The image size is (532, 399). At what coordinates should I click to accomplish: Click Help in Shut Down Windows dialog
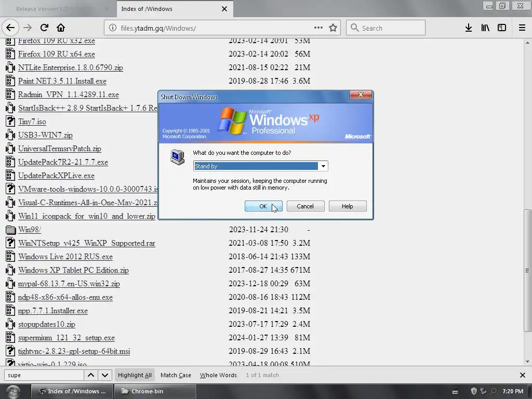click(348, 206)
